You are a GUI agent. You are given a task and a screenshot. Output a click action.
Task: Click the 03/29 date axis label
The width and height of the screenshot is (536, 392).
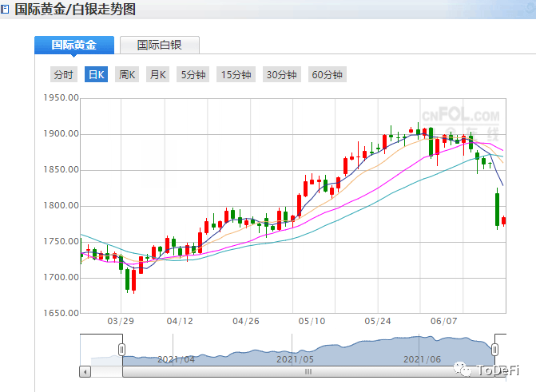click(x=121, y=321)
